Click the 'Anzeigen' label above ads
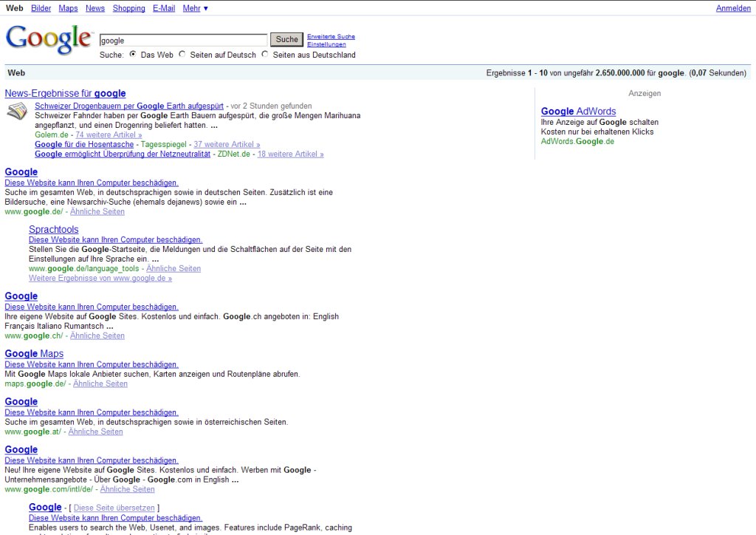756x535 pixels. [645, 94]
